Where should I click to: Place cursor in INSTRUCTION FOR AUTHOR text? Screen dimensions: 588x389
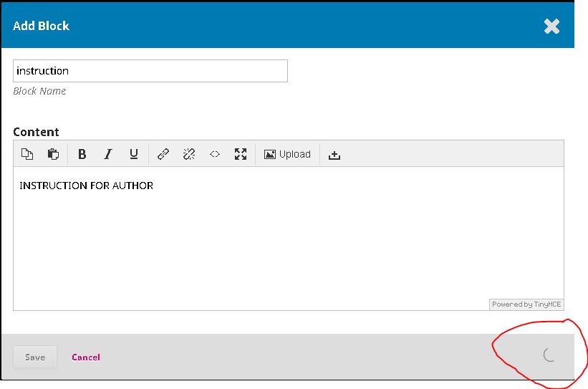click(86, 186)
